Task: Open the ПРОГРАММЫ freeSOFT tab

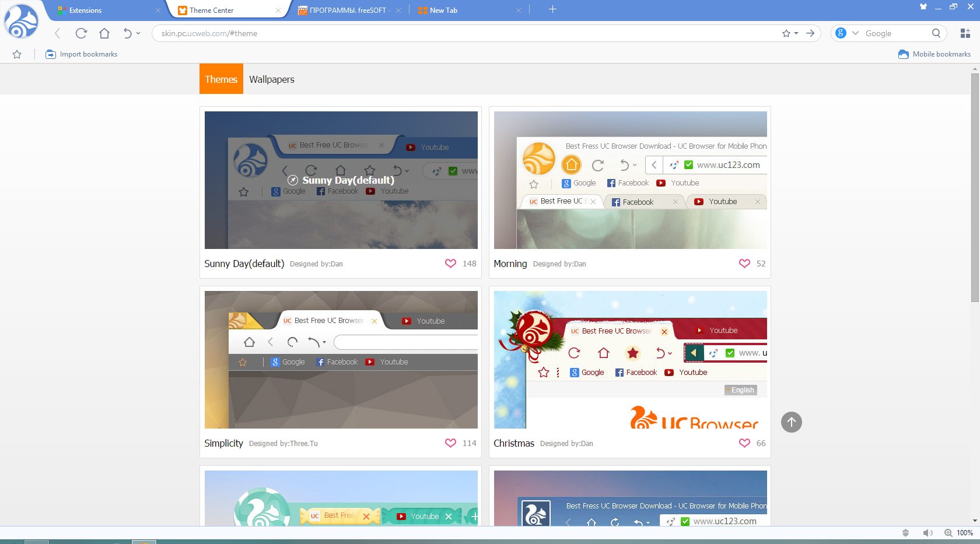Action: 344,10
